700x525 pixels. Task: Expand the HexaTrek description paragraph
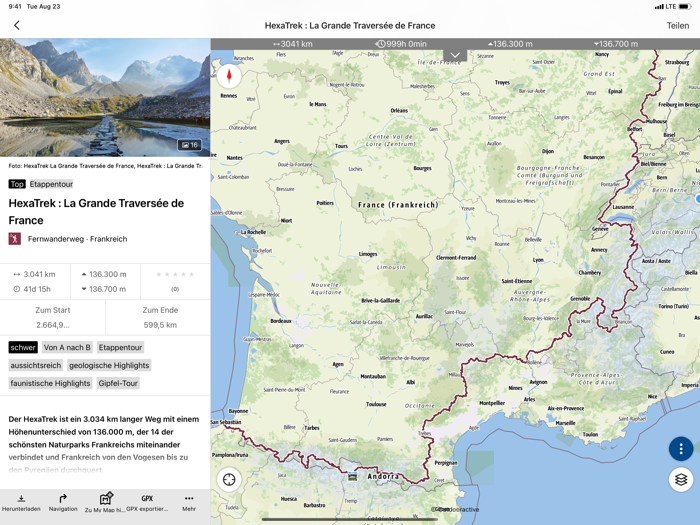(104, 444)
